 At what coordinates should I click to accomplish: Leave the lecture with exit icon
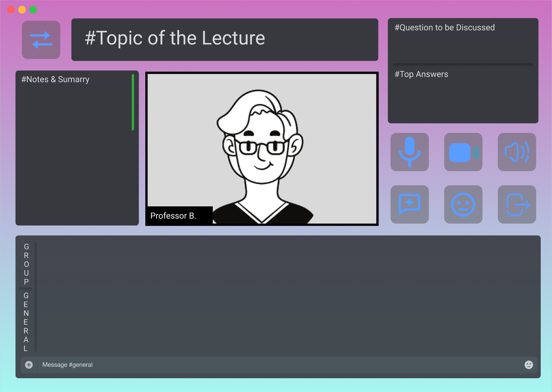point(517,204)
